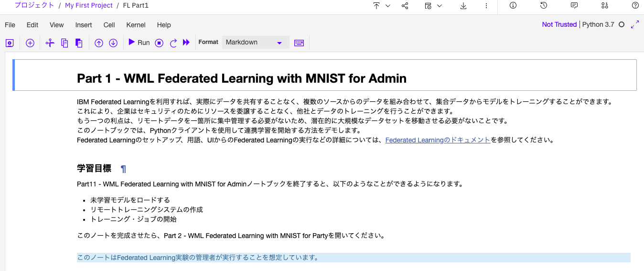The image size is (644, 271).
Task: Click the help question mark icon
Action: click(635, 6)
